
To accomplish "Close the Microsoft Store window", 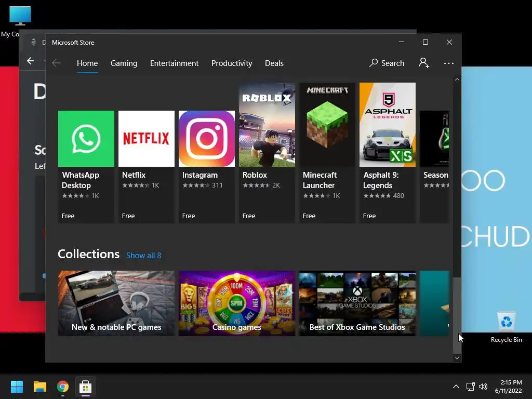I will (449, 42).
